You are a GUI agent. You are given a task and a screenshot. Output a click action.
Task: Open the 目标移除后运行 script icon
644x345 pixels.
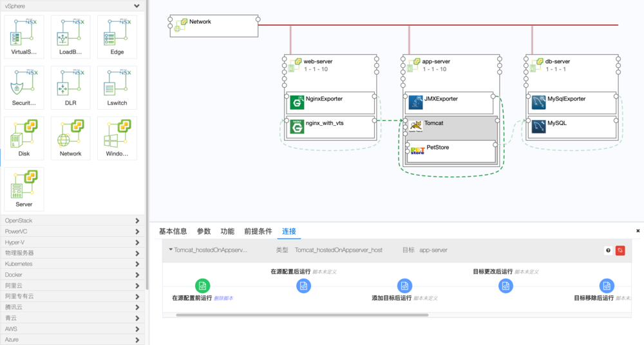(607, 286)
